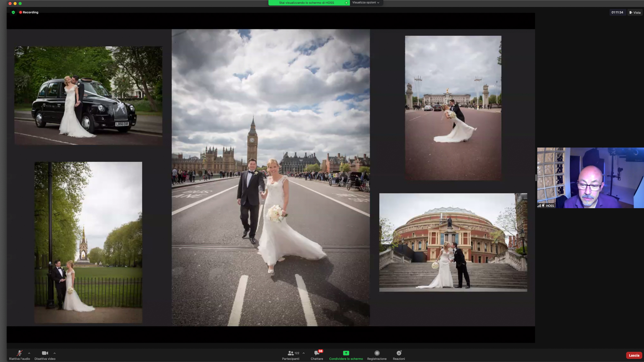The image size is (644, 362).
Task: Open the Partecipanti panel icon
Action: pos(290,353)
